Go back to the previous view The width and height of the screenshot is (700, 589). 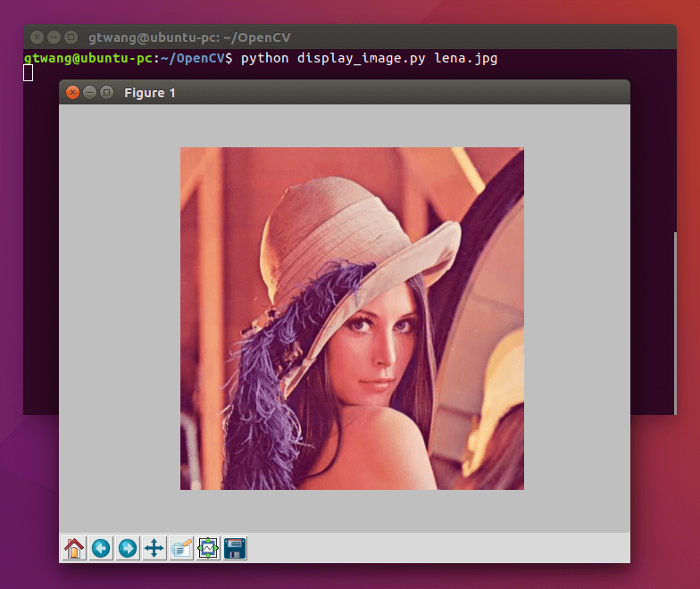(101, 548)
